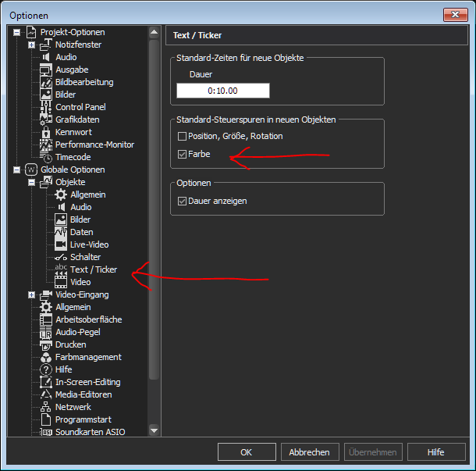Select the Farbmanagement icon

click(x=46, y=357)
